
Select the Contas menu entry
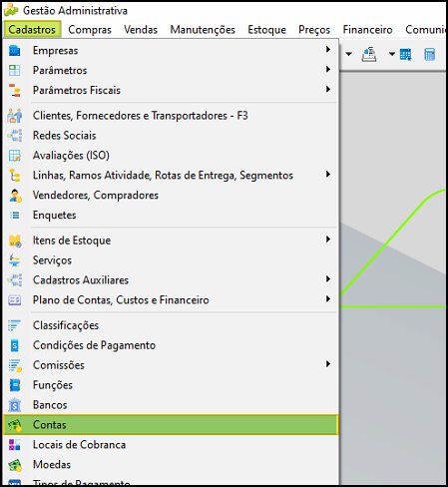(x=171, y=425)
